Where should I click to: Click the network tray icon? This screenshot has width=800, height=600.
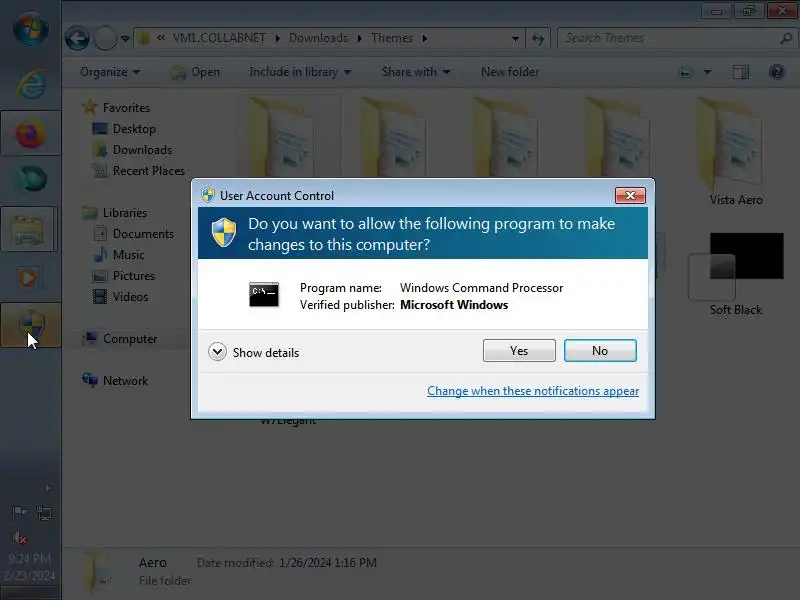coord(44,513)
